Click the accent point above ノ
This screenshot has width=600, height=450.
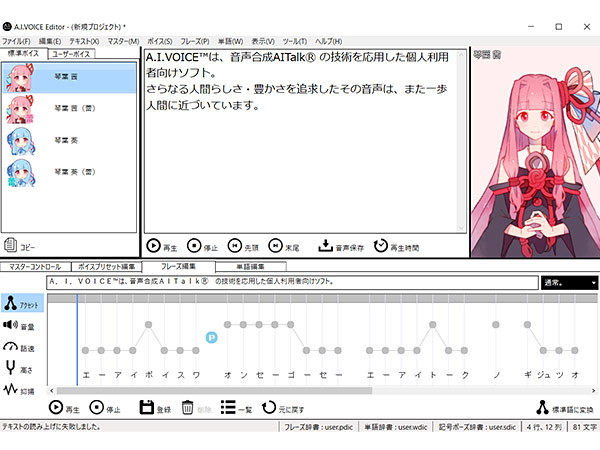click(496, 324)
